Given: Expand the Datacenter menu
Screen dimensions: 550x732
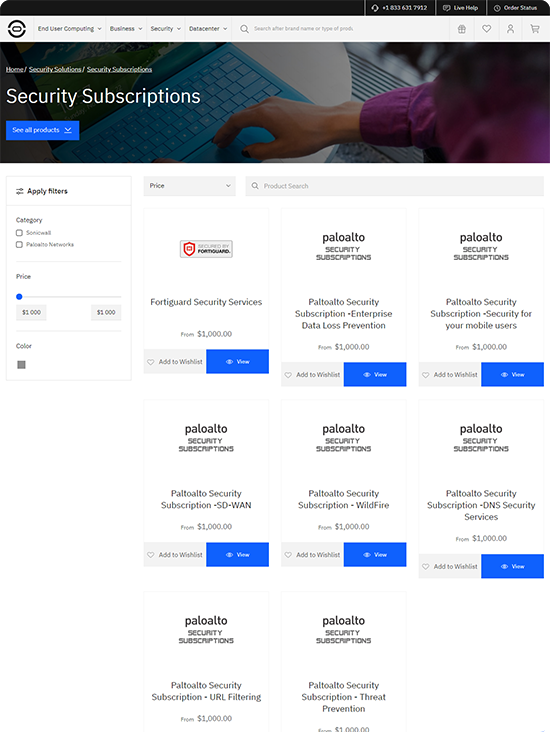Looking at the screenshot, I should click(208, 29).
